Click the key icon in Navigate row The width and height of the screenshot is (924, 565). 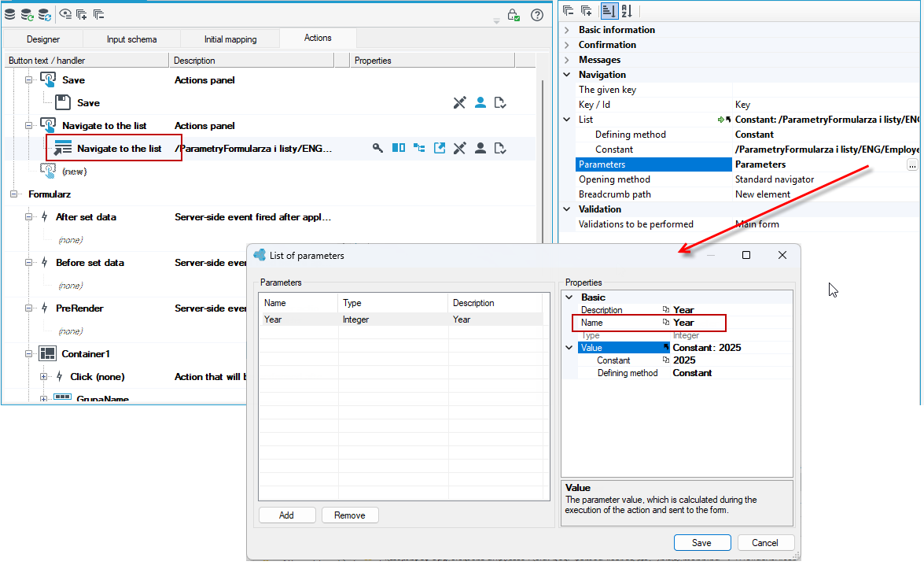[x=377, y=148]
